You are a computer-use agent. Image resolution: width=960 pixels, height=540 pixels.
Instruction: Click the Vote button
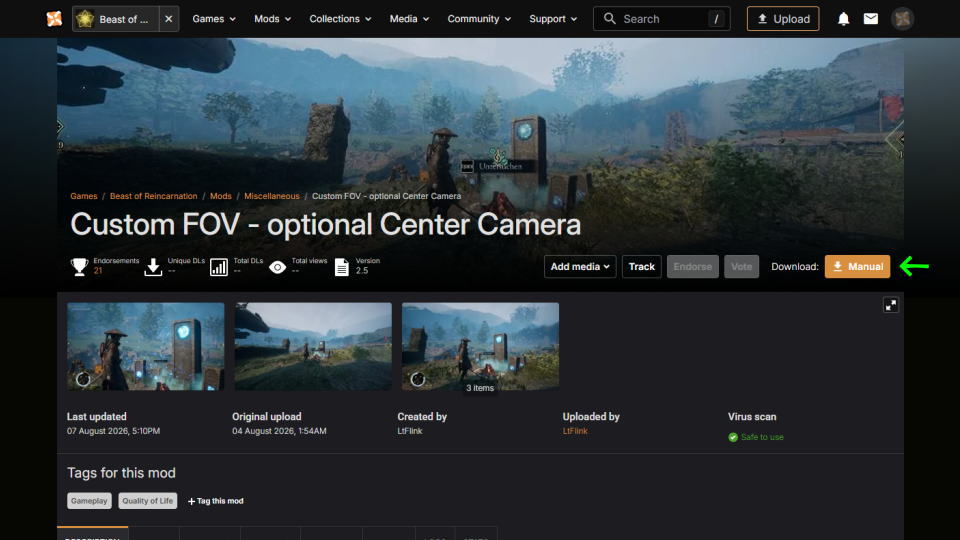(741, 266)
